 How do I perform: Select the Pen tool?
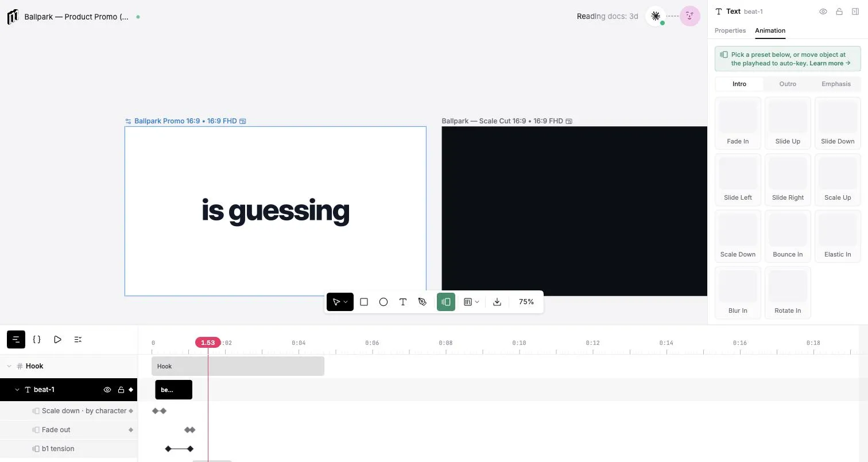423,302
